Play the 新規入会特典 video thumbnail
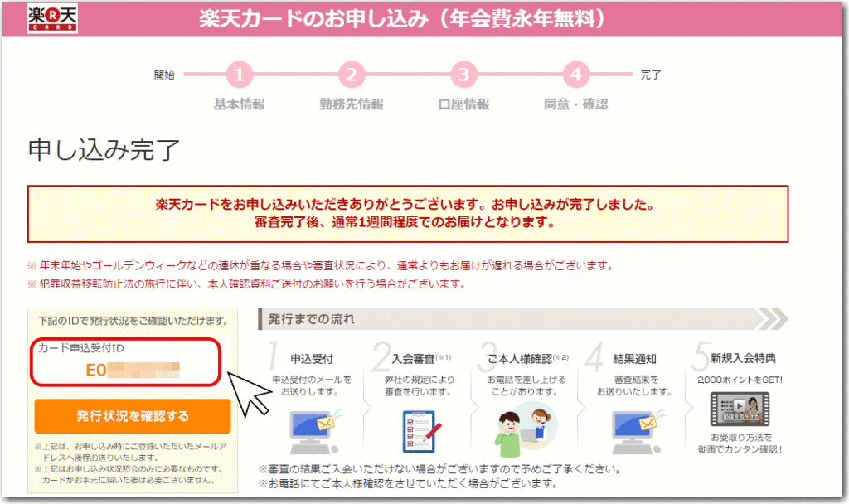The height and width of the screenshot is (504, 849). click(x=740, y=409)
